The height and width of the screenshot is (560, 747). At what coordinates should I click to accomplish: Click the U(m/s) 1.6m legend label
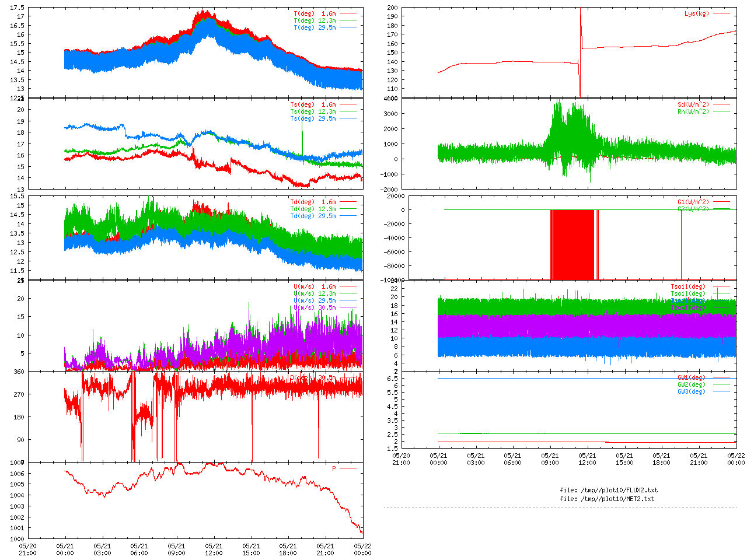click(x=315, y=286)
